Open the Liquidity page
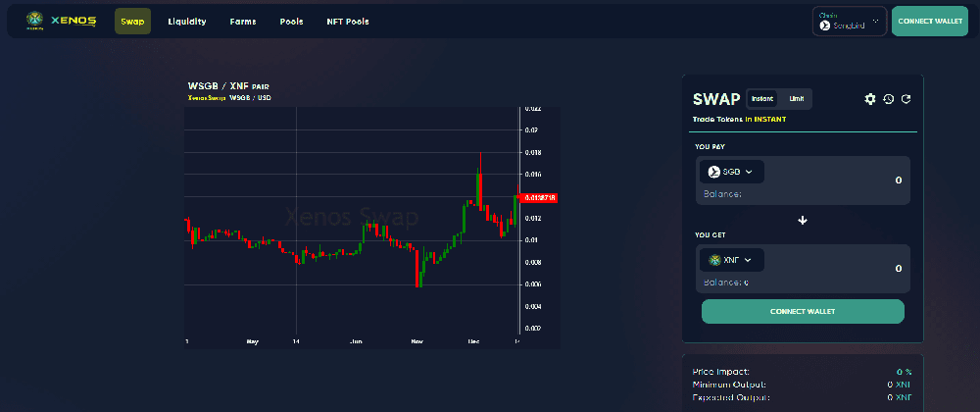 pos(187,22)
